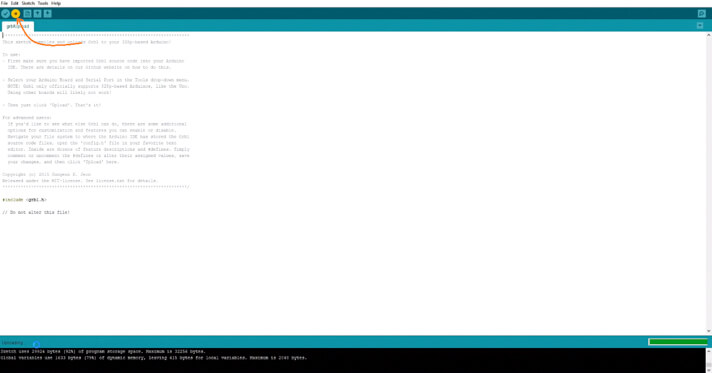Open the Serial Monitor magnifier icon
The image size is (712, 373).
coord(702,14)
